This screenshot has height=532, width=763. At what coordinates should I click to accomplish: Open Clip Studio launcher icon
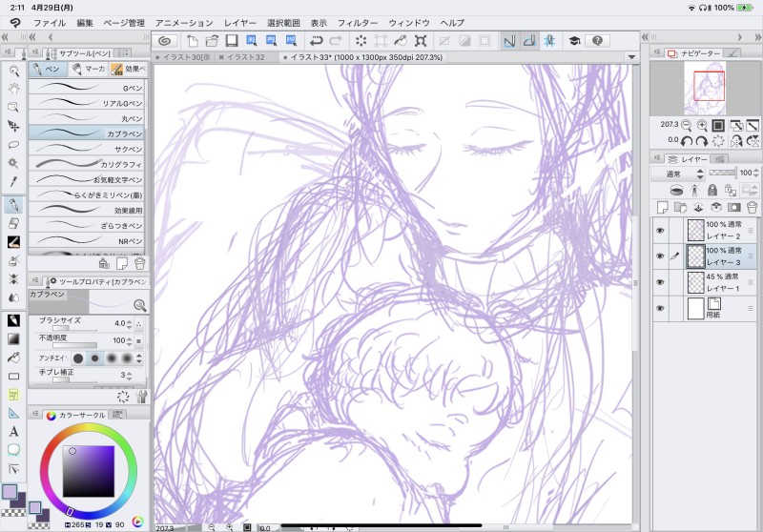pos(165,41)
